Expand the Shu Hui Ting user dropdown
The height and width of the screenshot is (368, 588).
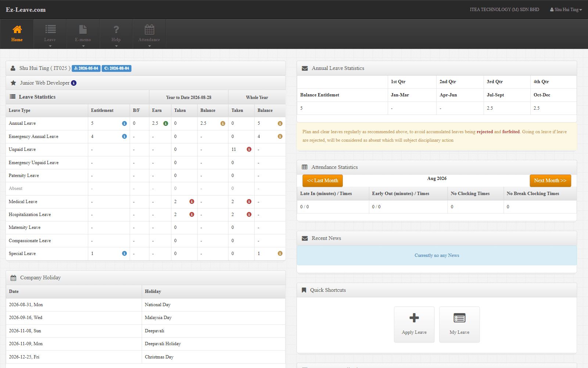pyautogui.click(x=566, y=10)
